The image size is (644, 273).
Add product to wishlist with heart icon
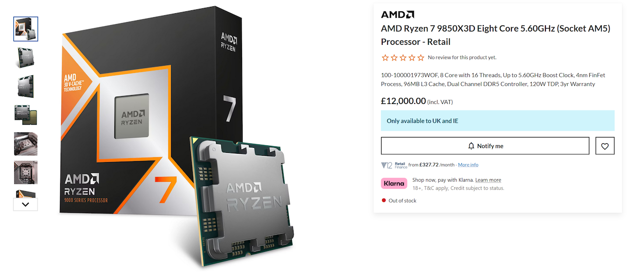605,146
